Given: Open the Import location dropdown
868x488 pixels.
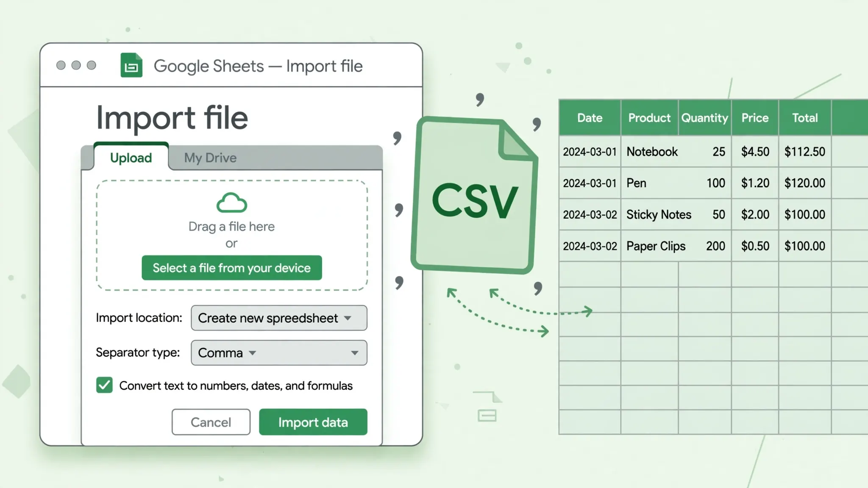Looking at the screenshot, I should click(279, 318).
